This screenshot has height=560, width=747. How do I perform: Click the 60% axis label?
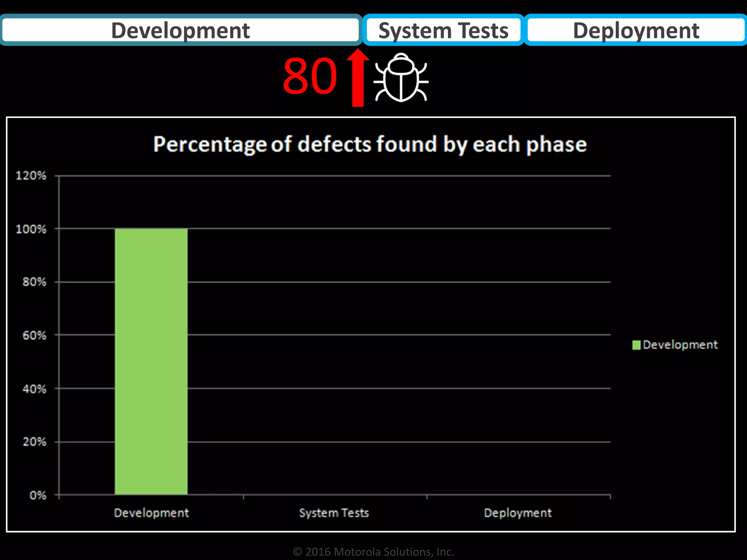click(34, 335)
